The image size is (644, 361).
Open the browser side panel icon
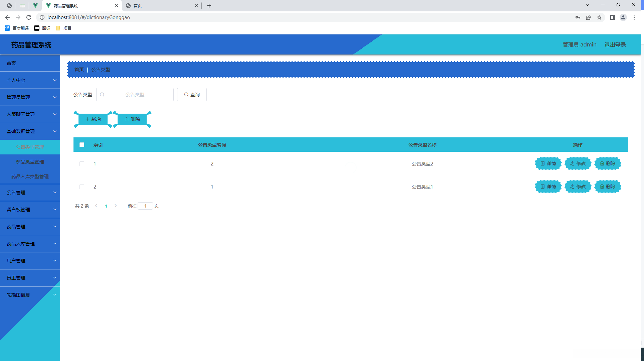tap(612, 17)
